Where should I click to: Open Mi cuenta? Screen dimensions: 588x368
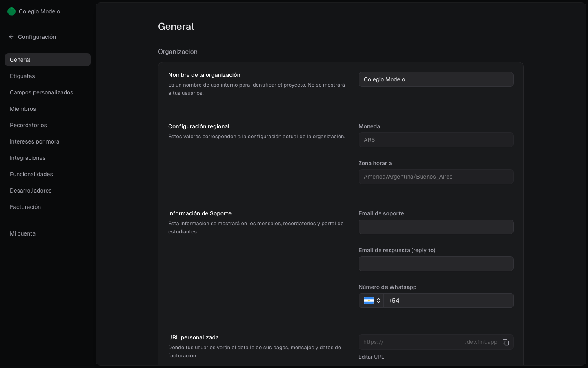click(x=48, y=233)
